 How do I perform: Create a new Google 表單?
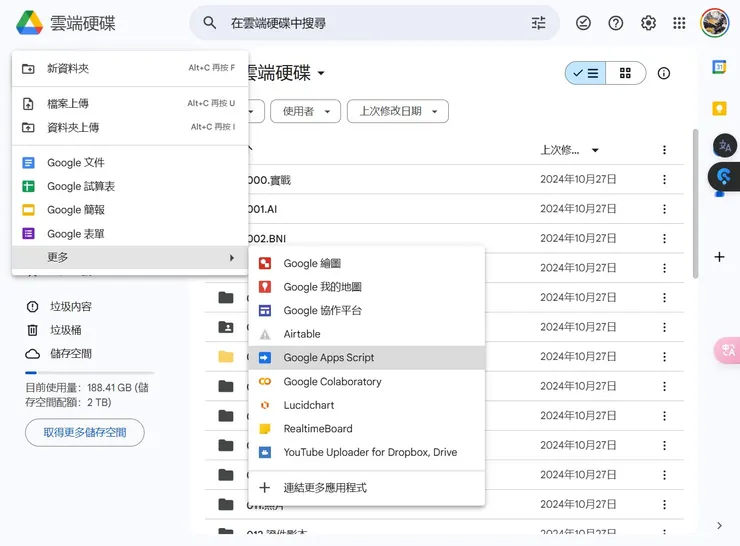(130, 234)
